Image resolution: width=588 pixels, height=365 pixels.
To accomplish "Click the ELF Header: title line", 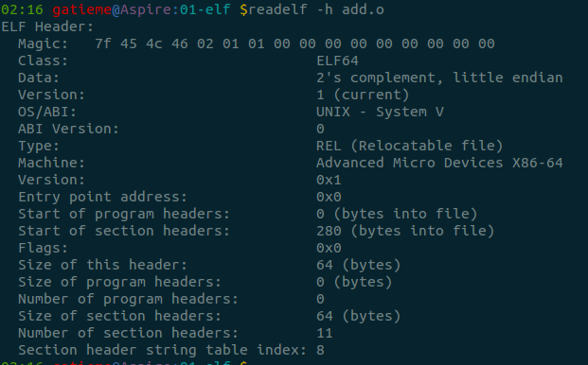I will click(47, 26).
